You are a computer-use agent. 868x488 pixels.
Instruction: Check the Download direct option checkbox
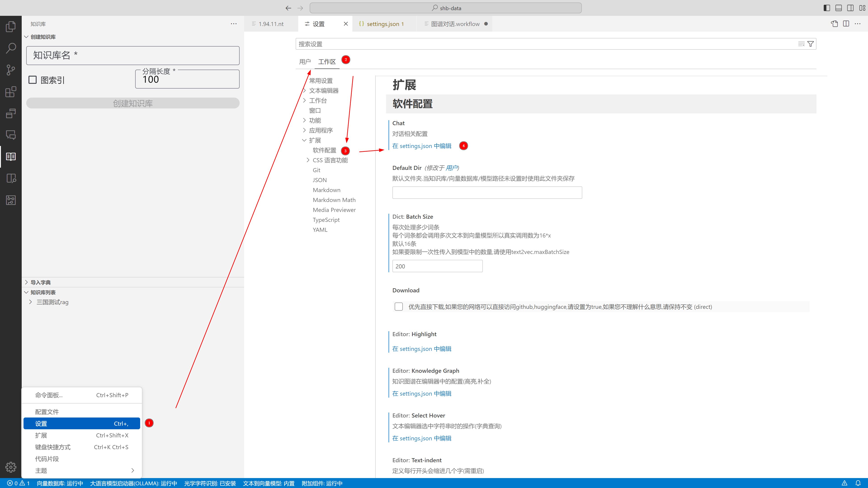pos(399,307)
